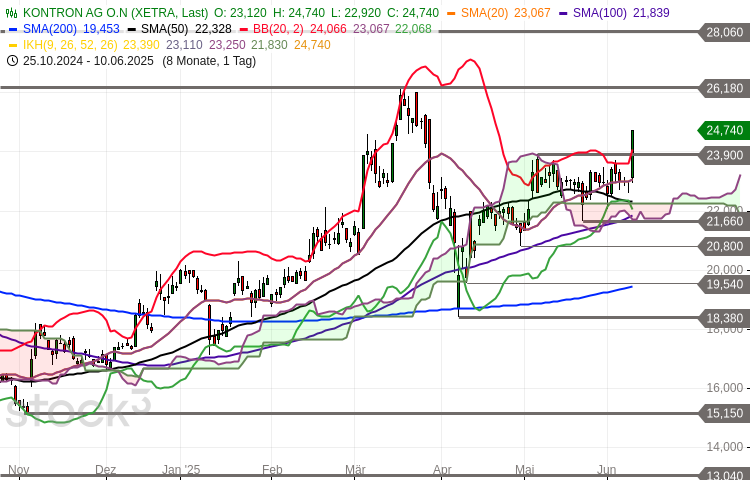Click the 21,660 support level label
The height and width of the screenshot is (480, 750).
click(724, 221)
